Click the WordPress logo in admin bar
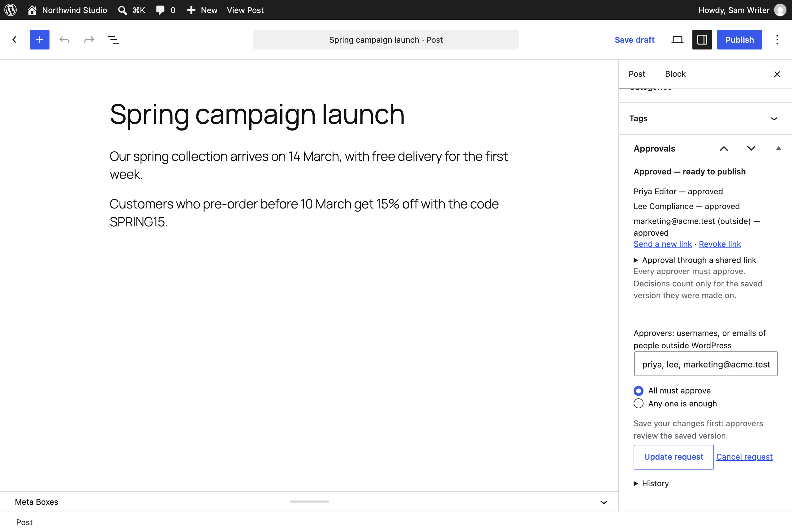 pyautogui.click(x=11, y=10)
